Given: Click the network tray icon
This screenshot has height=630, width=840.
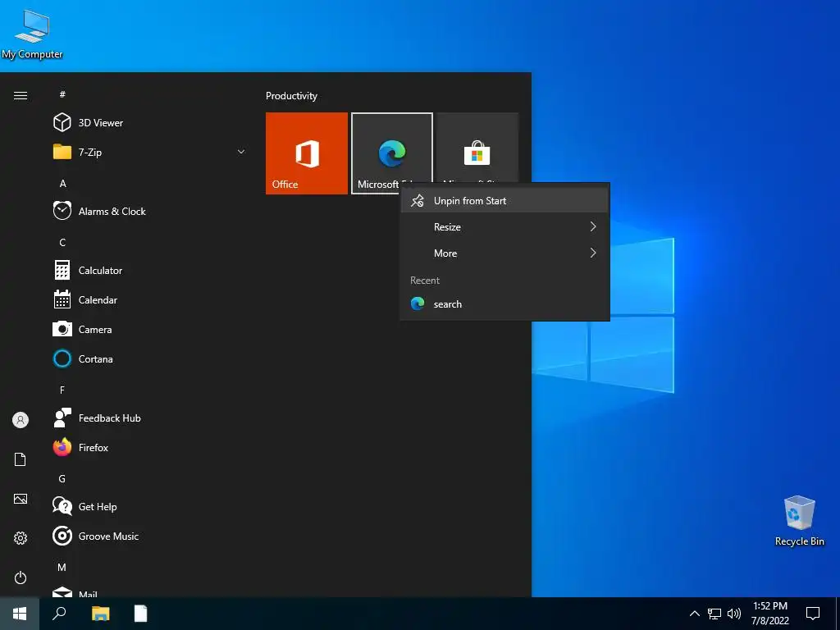Looking at the screenshot, I should click(714, 614).
